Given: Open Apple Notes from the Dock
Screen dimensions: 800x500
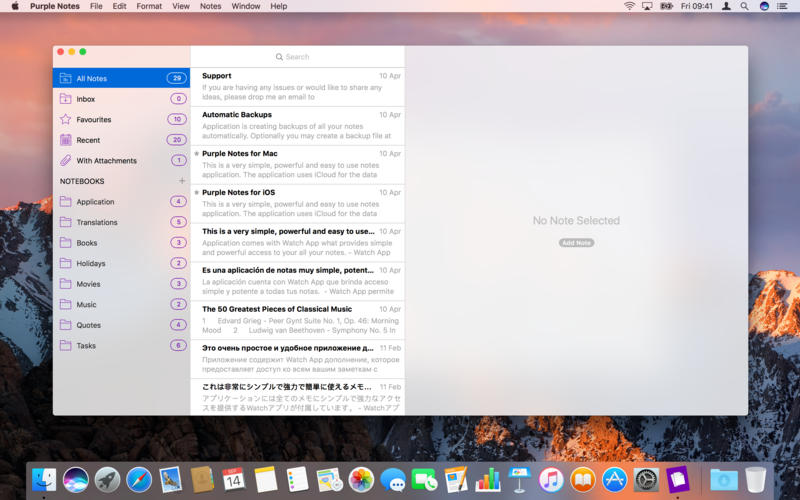Looking at the screenshot, I should point(265,480).
